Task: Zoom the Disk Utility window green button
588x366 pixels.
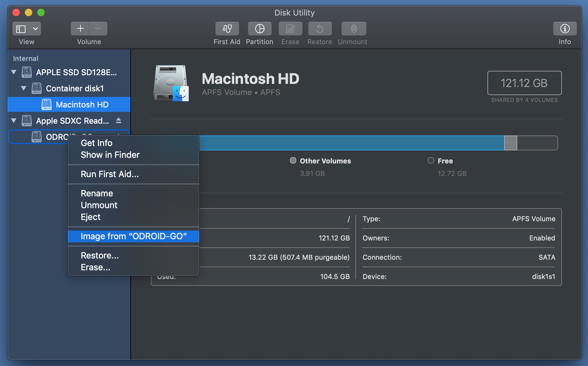Action: (x=41, y=12)
